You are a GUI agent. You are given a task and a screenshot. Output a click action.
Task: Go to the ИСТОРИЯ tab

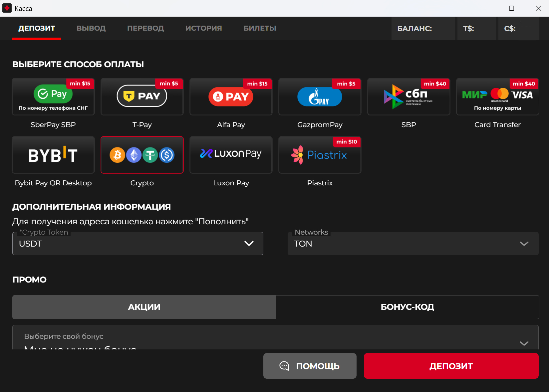[x=204, y=28]
